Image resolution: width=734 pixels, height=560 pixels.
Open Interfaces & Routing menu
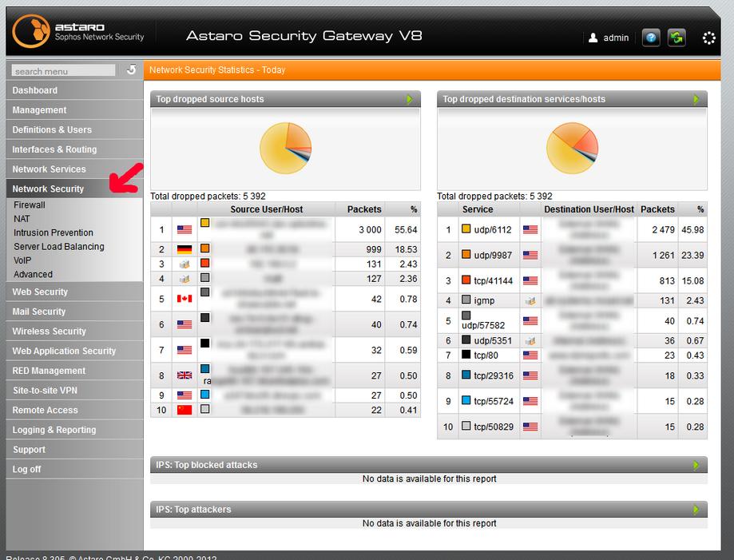point(74,149)
